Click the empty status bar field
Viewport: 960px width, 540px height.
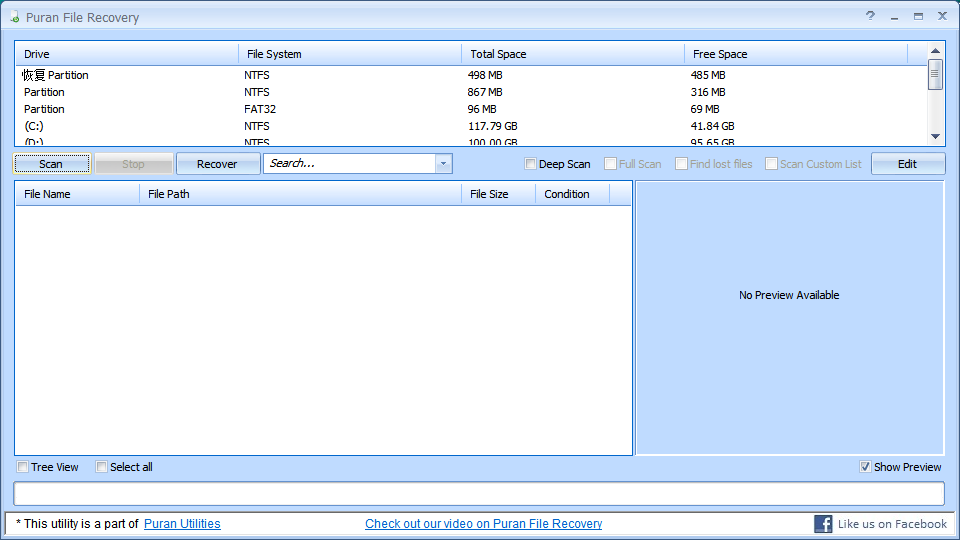click(479, 493)
